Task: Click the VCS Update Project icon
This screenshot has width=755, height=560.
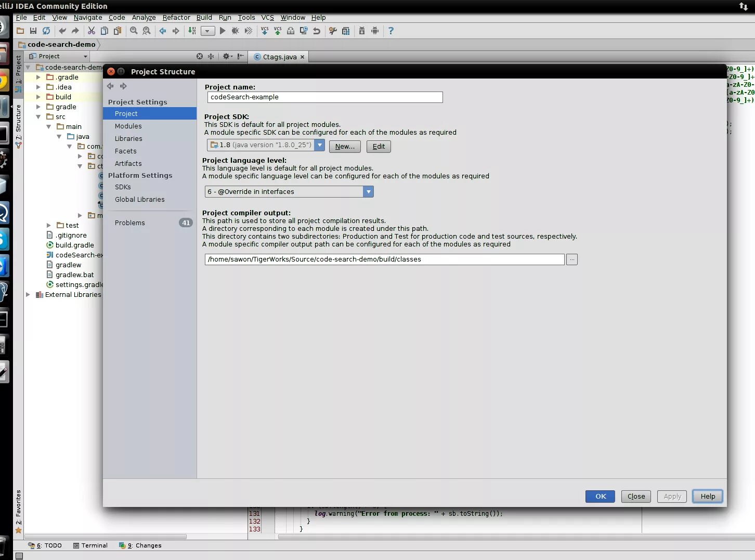Action: pos(265,31)
